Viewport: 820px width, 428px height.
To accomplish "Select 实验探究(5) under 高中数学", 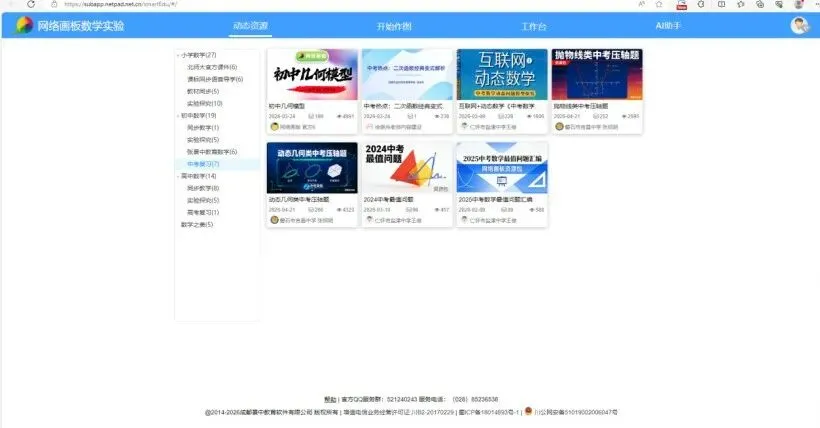I will click(203, 200).
